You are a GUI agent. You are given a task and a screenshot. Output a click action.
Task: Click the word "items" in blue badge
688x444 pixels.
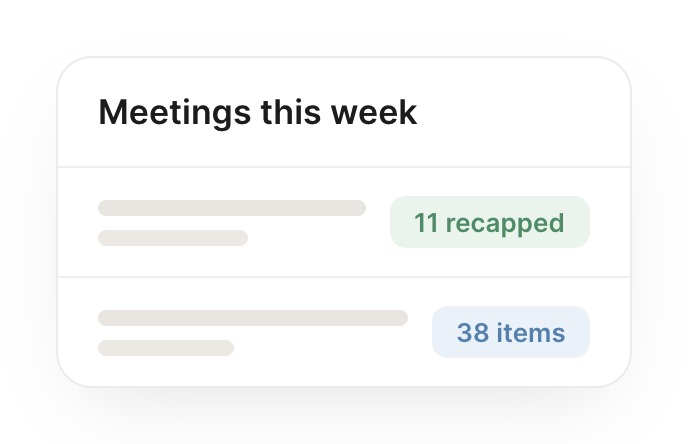click(x=531, y=333)
